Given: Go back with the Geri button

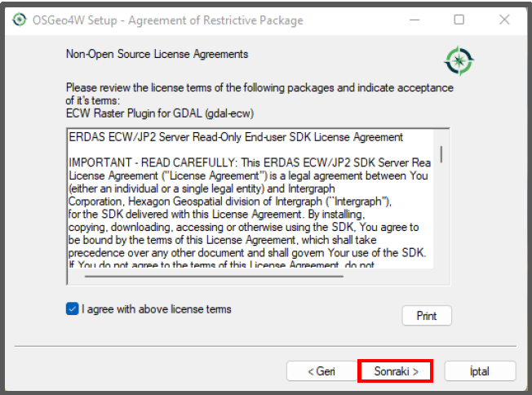Looking at the screenshot, I should pos(321,371).
